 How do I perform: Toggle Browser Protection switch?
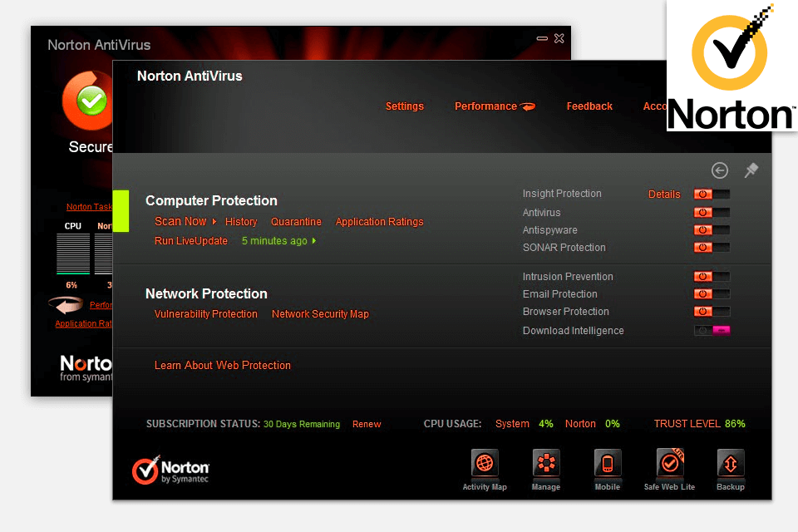(712, 311)
